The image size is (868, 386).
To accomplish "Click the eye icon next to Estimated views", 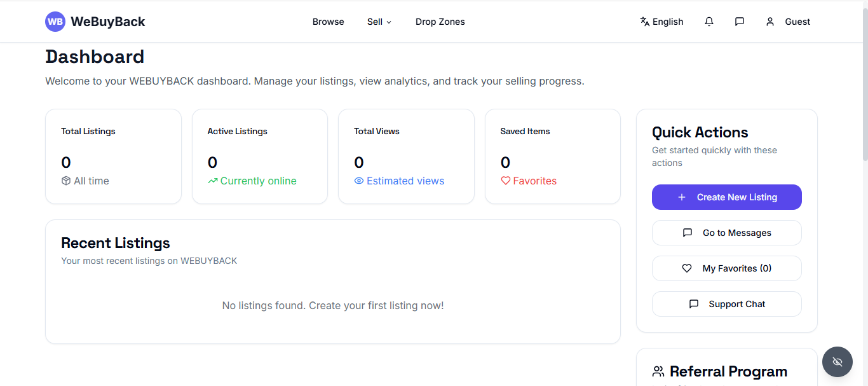I will tap(359, 181).
